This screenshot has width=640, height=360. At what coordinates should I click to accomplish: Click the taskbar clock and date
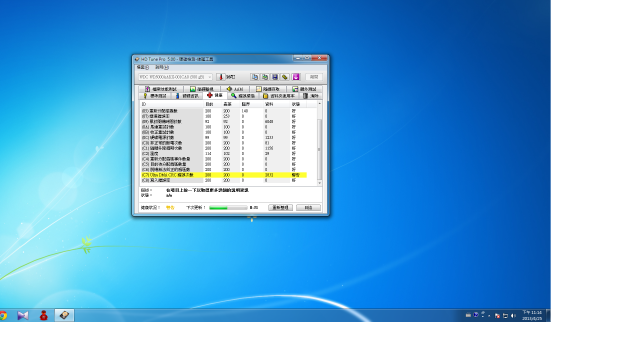coord(532,315)
